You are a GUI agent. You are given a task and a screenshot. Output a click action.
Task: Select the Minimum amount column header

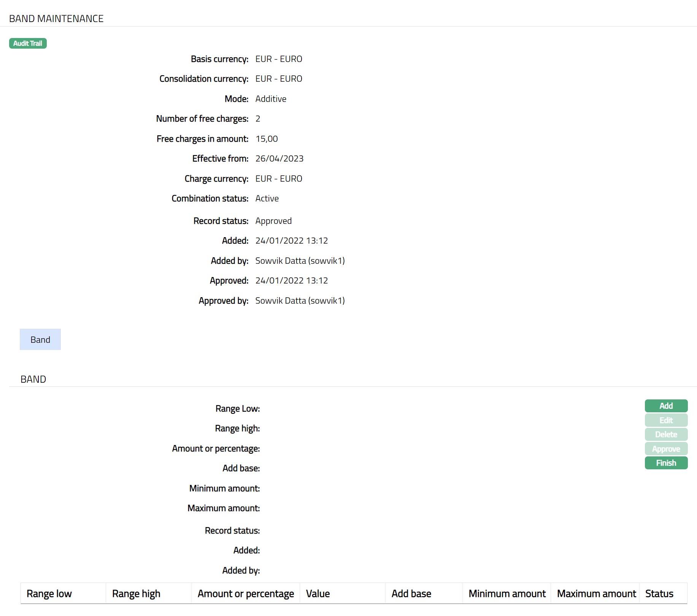pyautogui.click(x=507, y=594)
